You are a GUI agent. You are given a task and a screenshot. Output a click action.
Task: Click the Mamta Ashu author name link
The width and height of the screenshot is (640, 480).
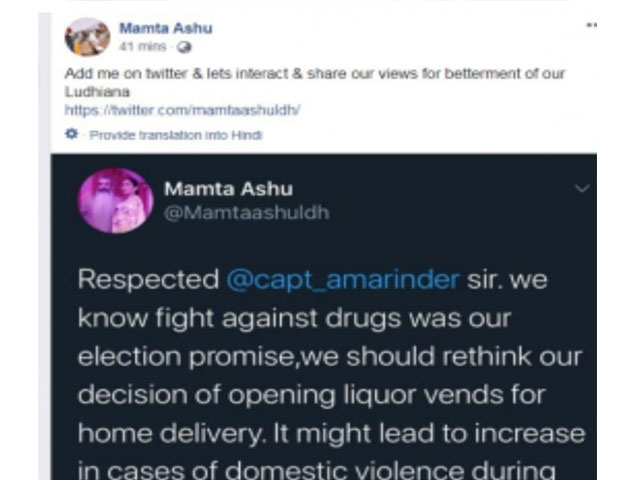click(x=166, y=28)
